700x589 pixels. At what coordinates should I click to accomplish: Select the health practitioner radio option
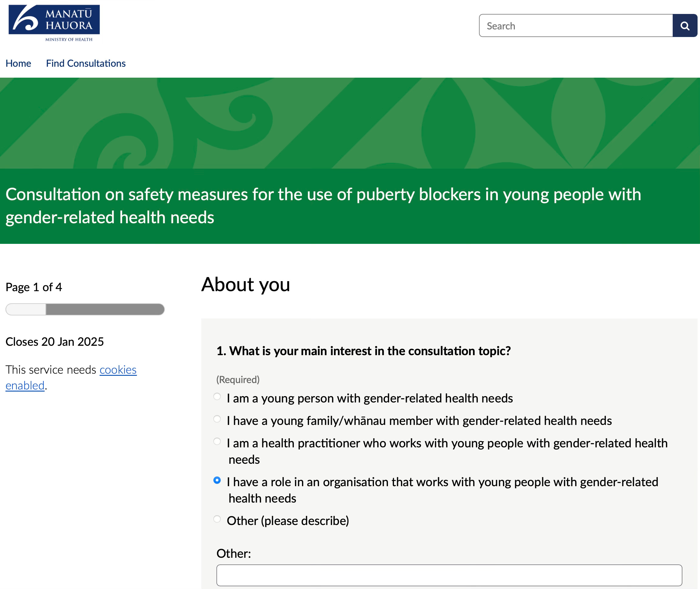click(x=217, y=441)
